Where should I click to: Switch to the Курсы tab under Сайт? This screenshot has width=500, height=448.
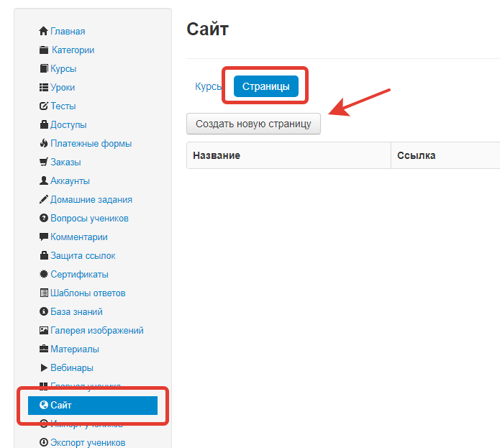pos(208,86)
